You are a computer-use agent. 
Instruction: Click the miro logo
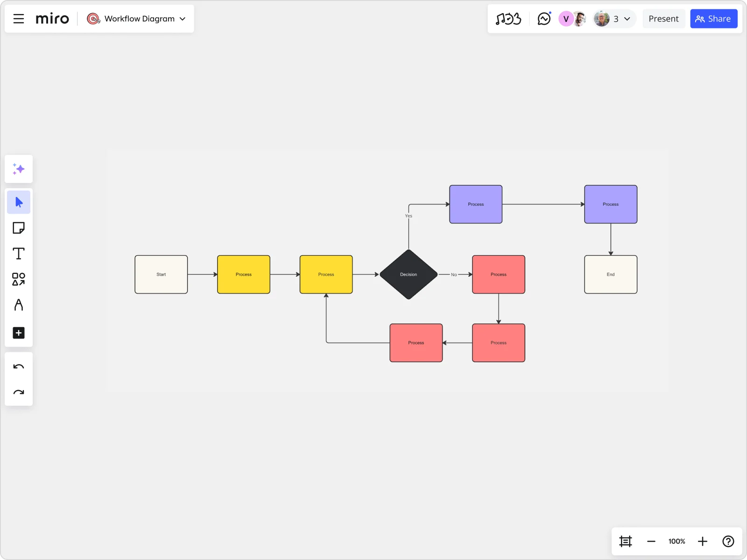click(x=52, y=19)
